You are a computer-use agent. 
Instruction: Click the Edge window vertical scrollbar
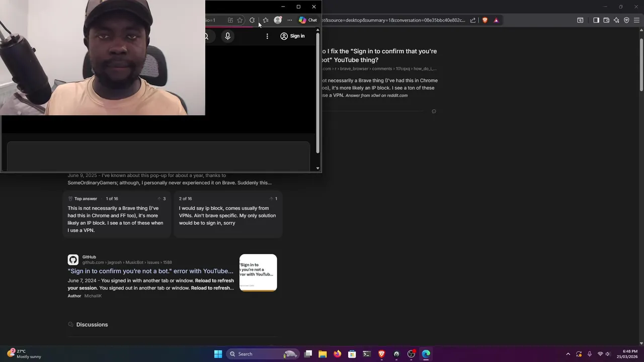click(x=318, y=94)
